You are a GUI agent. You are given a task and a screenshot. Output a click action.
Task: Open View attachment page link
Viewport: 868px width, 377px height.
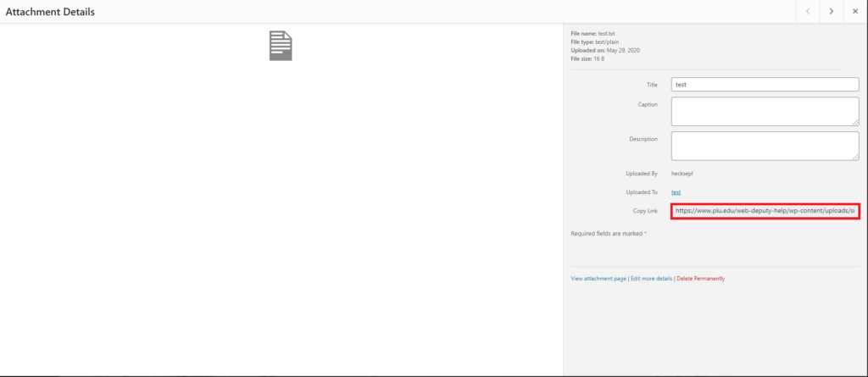[x=598, y=278]
